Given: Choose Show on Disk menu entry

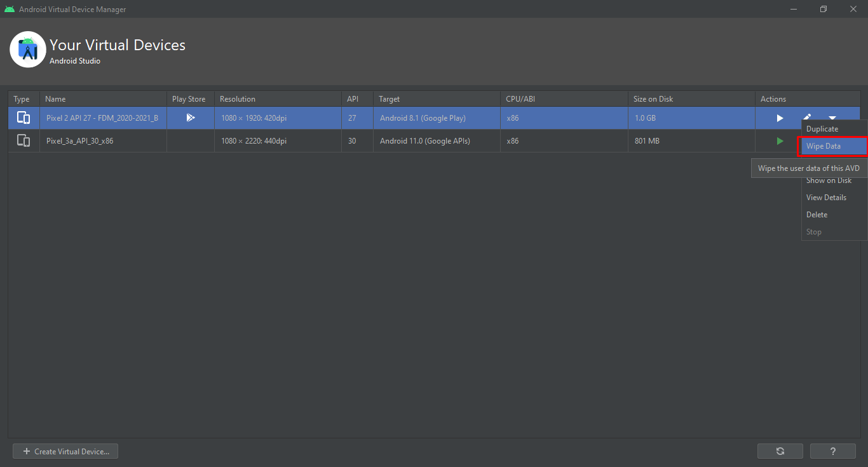Looking at the screenshot, I should pyautogui.click(x=834, y=181).
